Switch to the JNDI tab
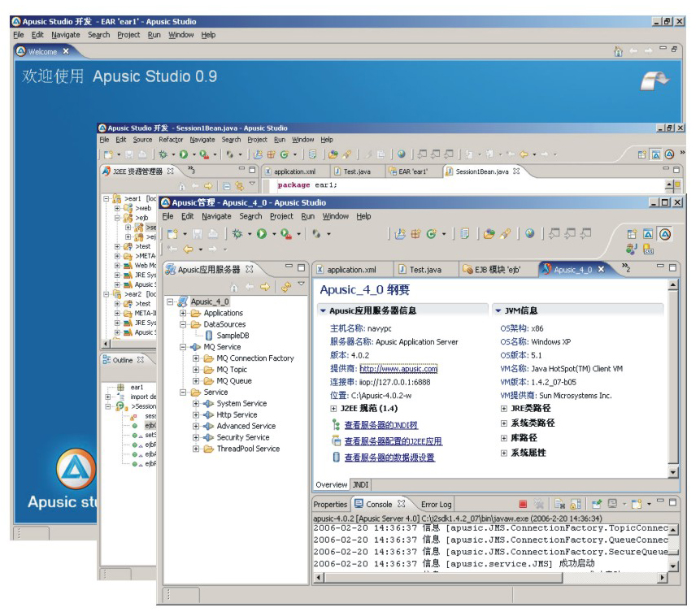The height and width of the screenshot is (616, 700). pos(360,484)
